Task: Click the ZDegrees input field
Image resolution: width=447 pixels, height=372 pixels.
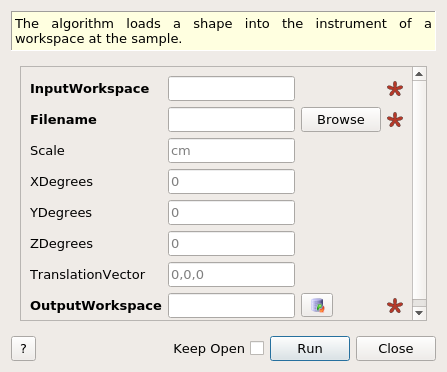Action: tap(231, 243)
